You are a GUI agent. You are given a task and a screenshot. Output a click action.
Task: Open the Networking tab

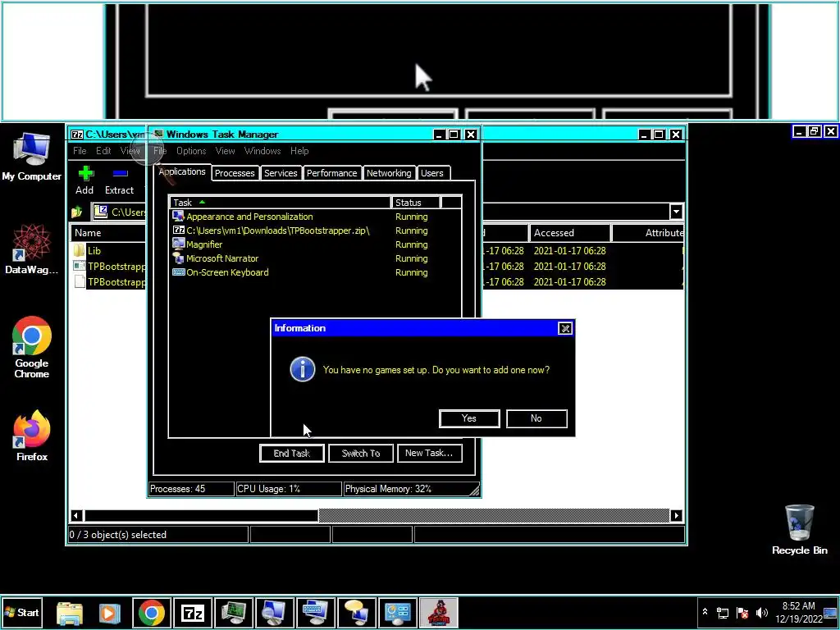[x=389, y=173]
